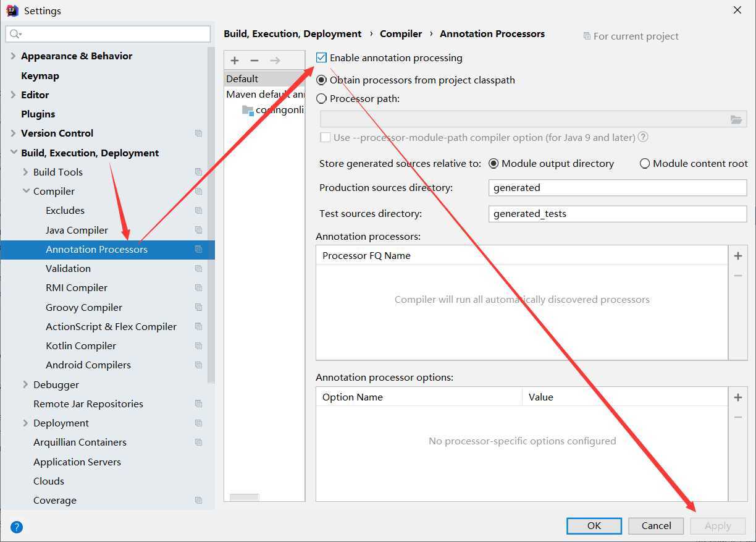Remove annotation processor with minus button
The image size is (756, 542).
click(738, 276)
